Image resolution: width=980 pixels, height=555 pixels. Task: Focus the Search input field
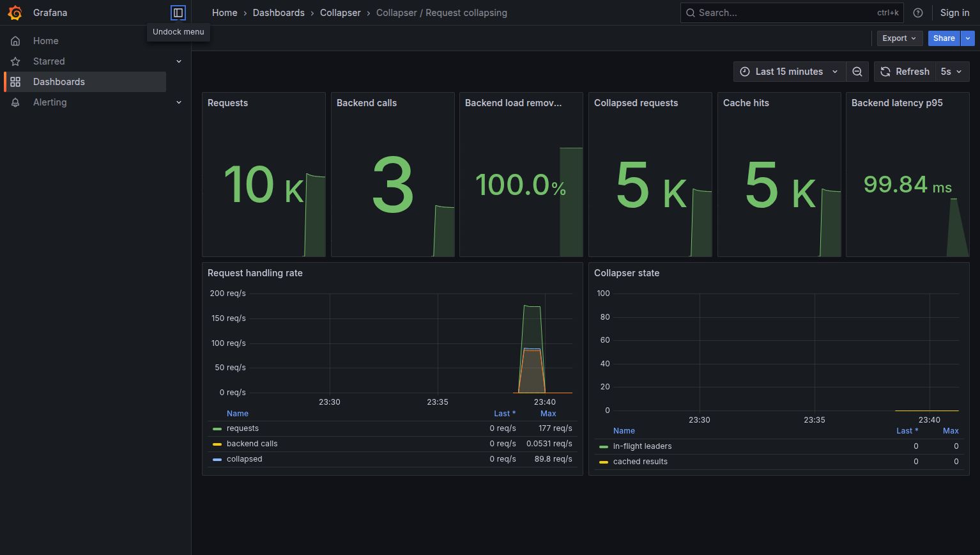[x=792, y=13]
